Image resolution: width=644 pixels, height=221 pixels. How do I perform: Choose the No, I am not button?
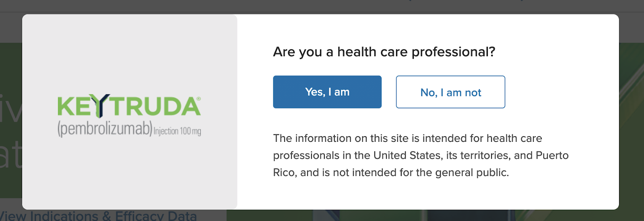coord(450,92)
